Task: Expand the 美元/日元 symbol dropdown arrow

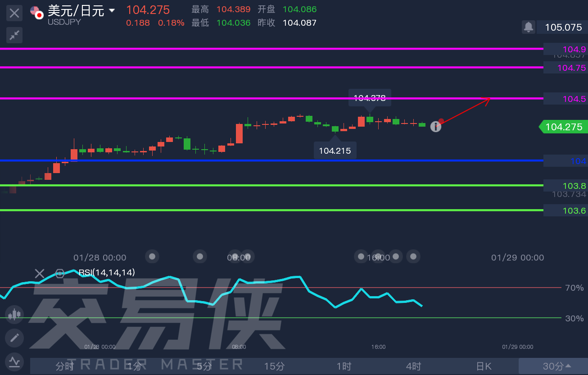Action: 112,10
